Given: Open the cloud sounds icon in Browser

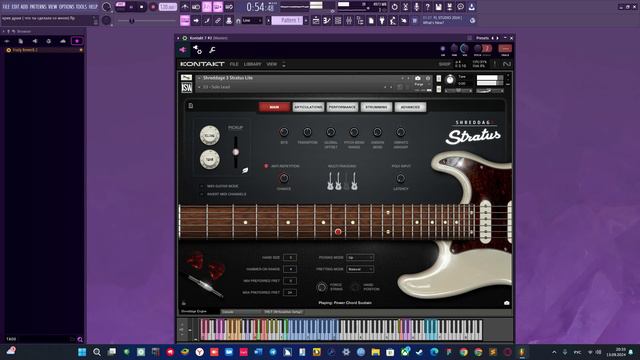Looking at the screenshot, I should coord(62,41).
